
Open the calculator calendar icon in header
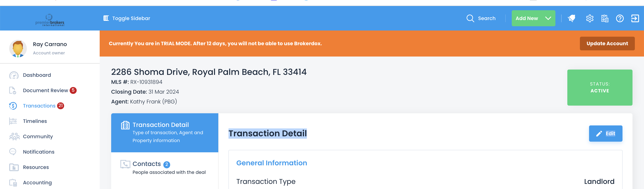click(605, 18)
